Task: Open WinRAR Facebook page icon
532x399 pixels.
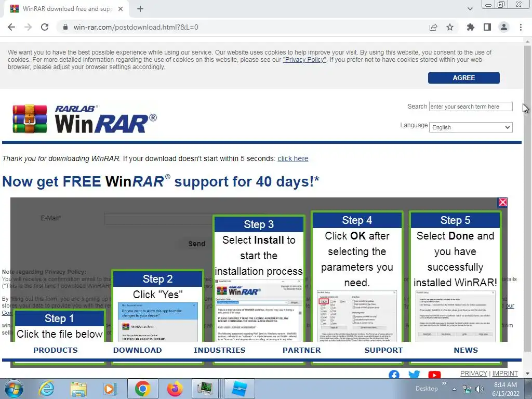Action: point(394,375)
